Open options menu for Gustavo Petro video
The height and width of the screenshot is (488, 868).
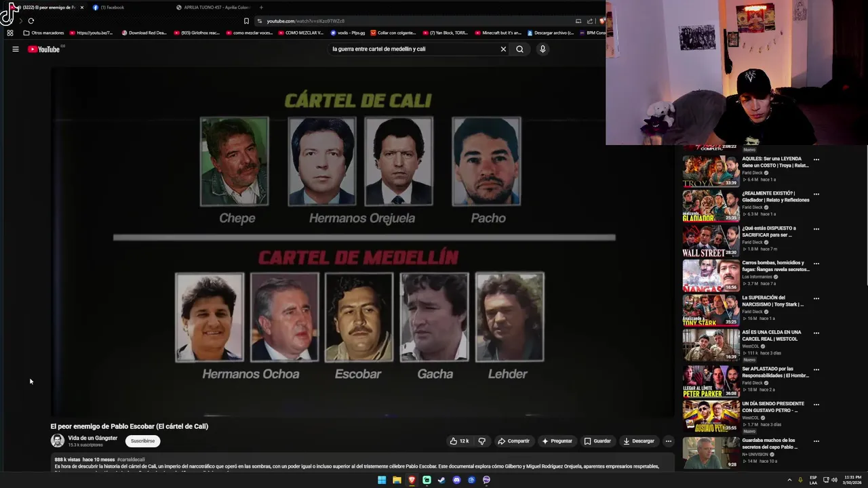click(816, 405)
